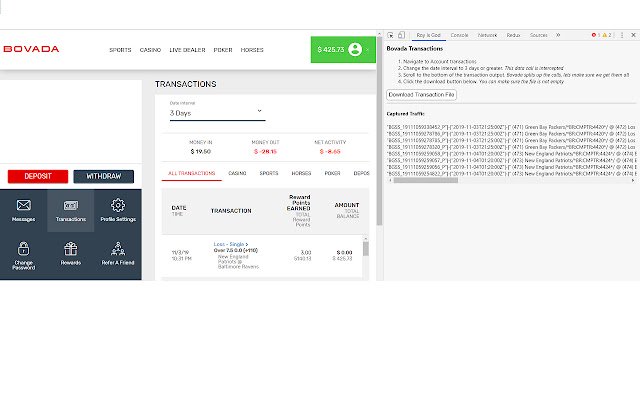Image resolution: width=640 pixels, height=400 pixels.
Task: Click the Net Activity value in red
Action: [x=330, y=151]
